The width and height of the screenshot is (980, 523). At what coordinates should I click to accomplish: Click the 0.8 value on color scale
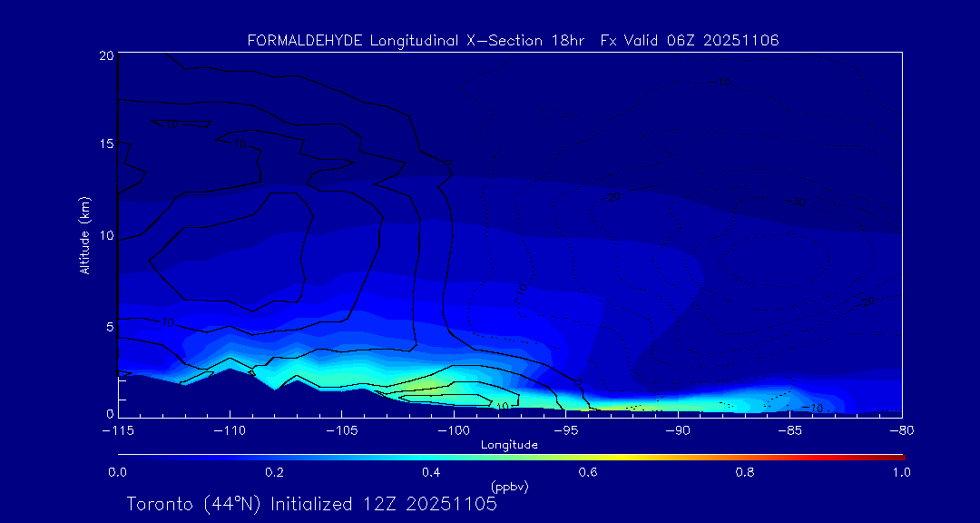[x=745, y=472]
